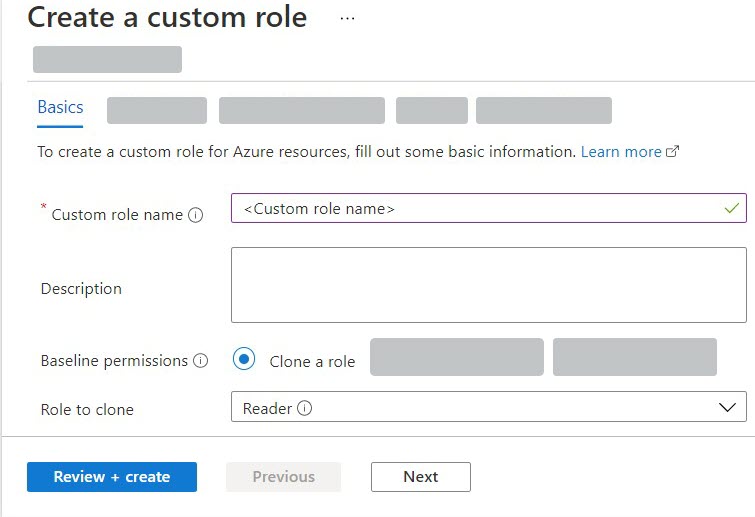The image size is (755, 517).
Task: Click the Review + create button
Action: coord(112,477)
